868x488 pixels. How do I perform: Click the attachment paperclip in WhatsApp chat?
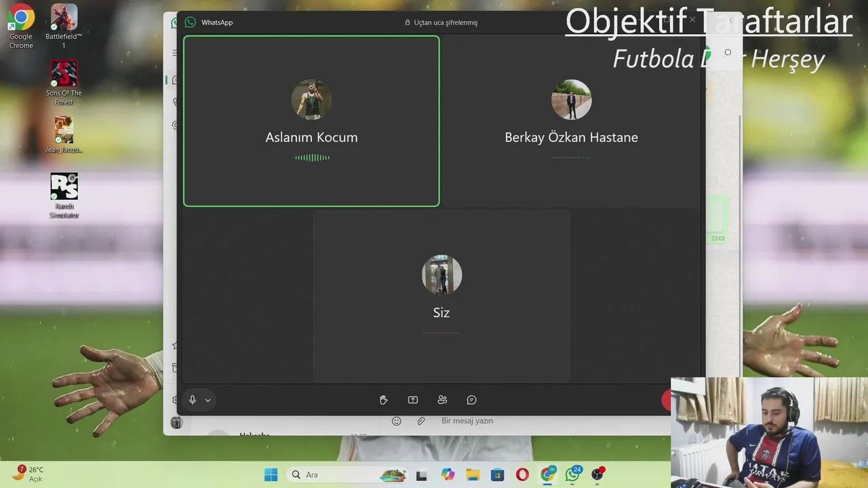pos(421,421)
